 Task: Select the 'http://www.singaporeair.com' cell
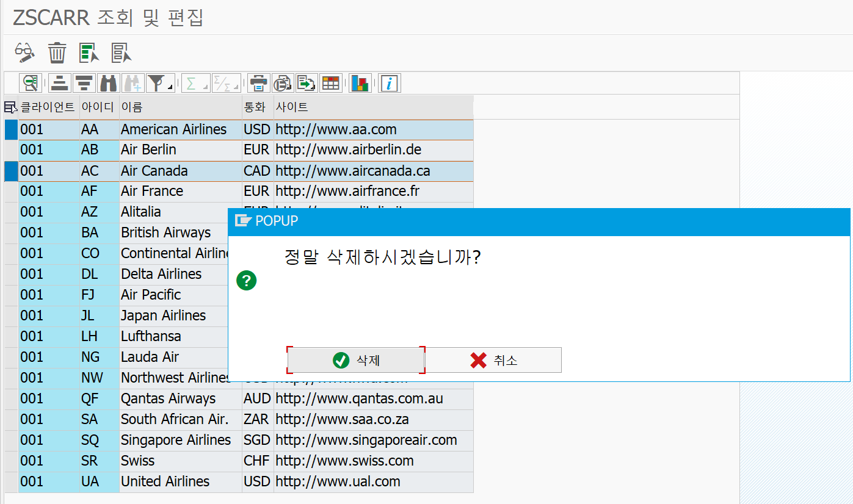pos(374,441)
